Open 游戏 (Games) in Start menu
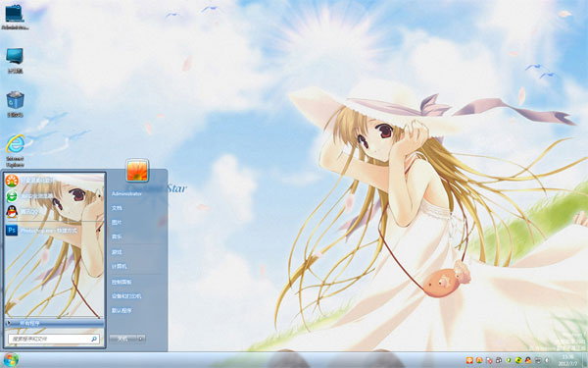The image size is (588, 368). [x=117, y=252]
